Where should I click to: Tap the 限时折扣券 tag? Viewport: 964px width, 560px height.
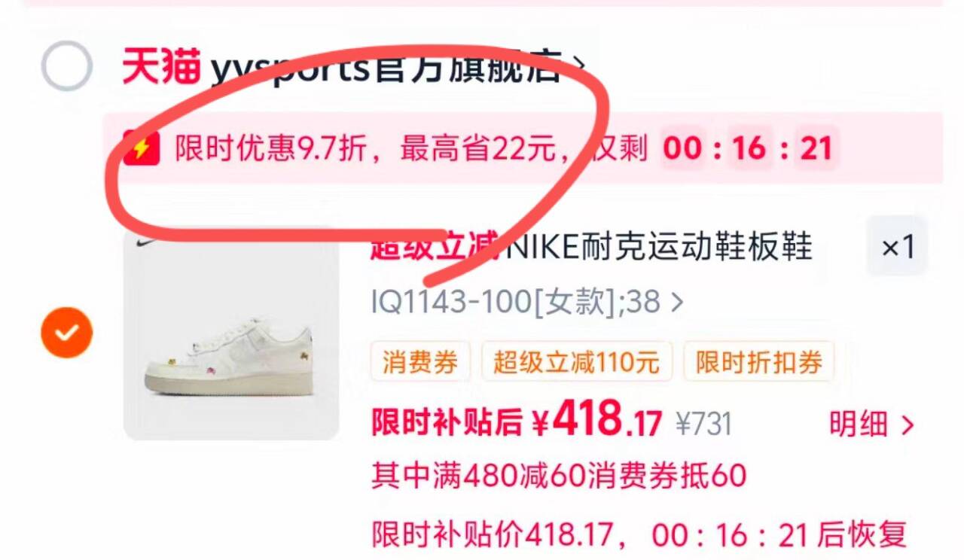758,362
